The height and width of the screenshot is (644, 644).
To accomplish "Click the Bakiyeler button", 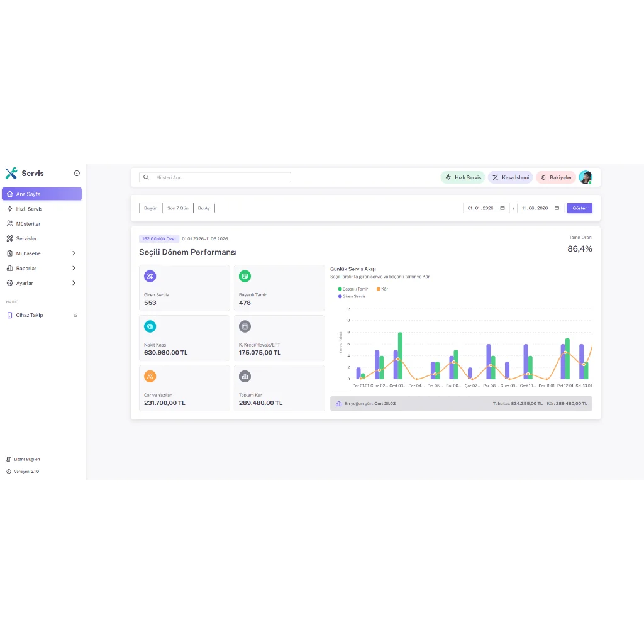I will coord(556,177).
